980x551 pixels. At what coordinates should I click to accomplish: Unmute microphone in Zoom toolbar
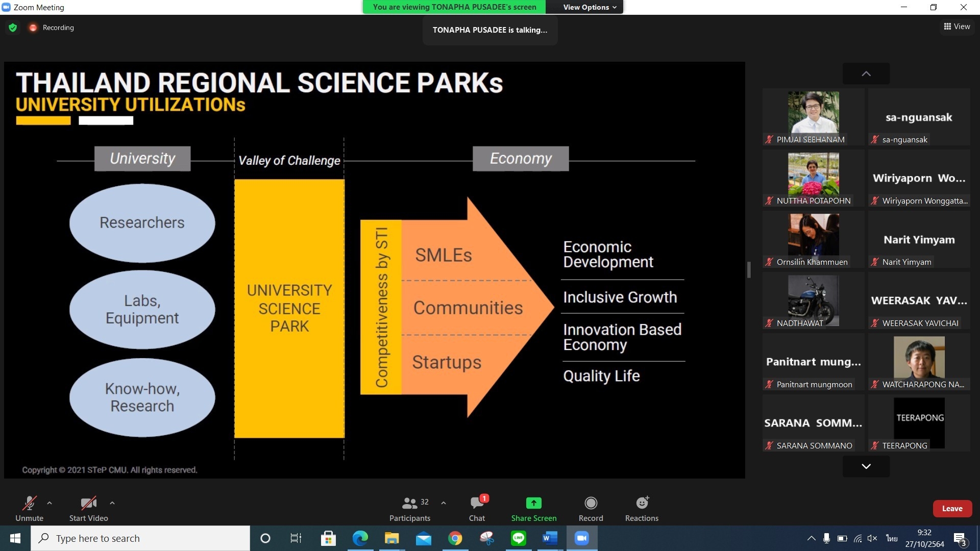tap(29, 509)
